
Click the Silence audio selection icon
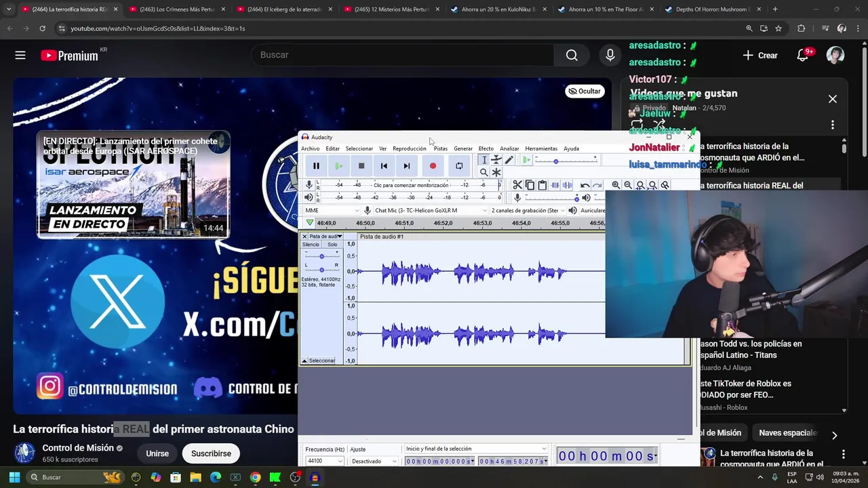tap(567, 185)
